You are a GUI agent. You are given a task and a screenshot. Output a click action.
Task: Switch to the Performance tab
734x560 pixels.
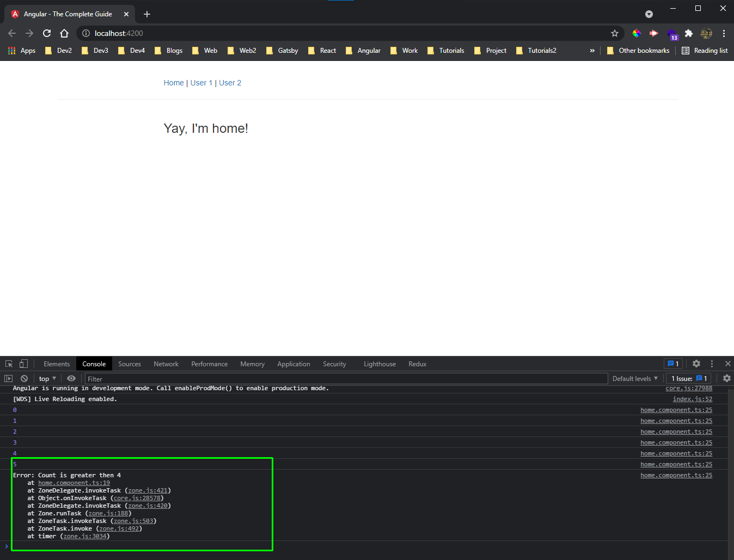[210, 364]
